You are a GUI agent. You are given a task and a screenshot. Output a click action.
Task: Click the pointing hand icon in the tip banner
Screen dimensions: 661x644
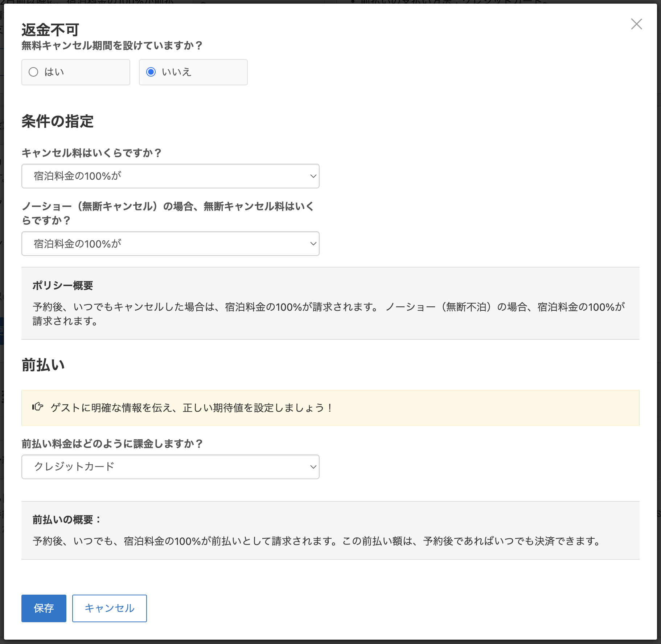pos(38,407)
